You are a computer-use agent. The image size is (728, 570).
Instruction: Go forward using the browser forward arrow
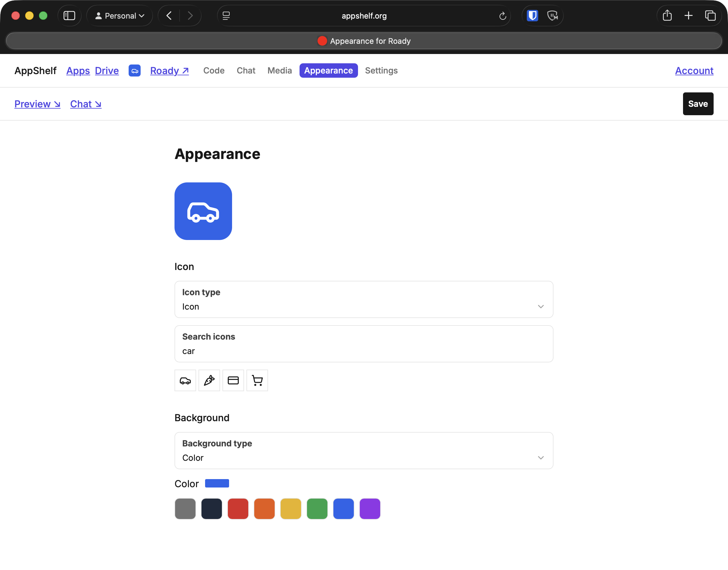pos(190,16)
